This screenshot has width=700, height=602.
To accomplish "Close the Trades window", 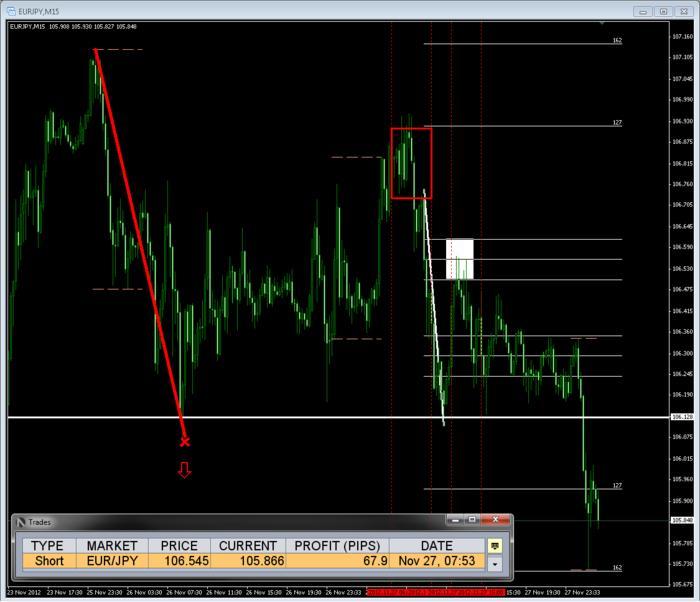I will 495,520.
